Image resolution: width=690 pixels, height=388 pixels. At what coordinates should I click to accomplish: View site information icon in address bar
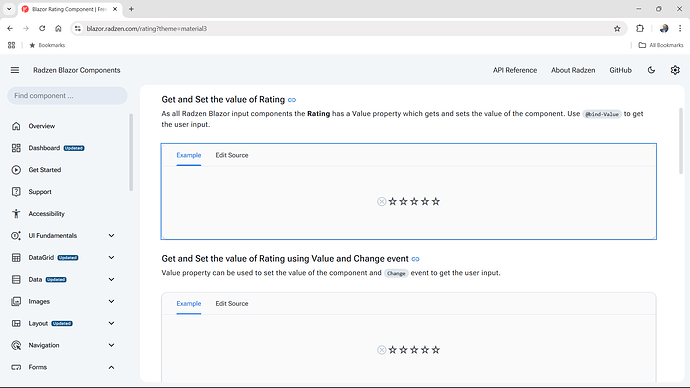(x=78, y=29)
